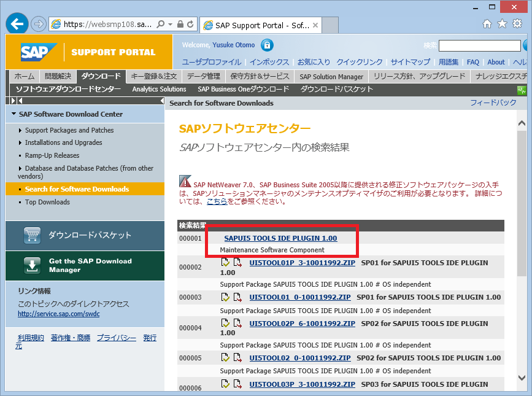This screenshot has width=532, height=396.
Task: Click the green activity icon on navigation bar
Action: click(522, 90)
